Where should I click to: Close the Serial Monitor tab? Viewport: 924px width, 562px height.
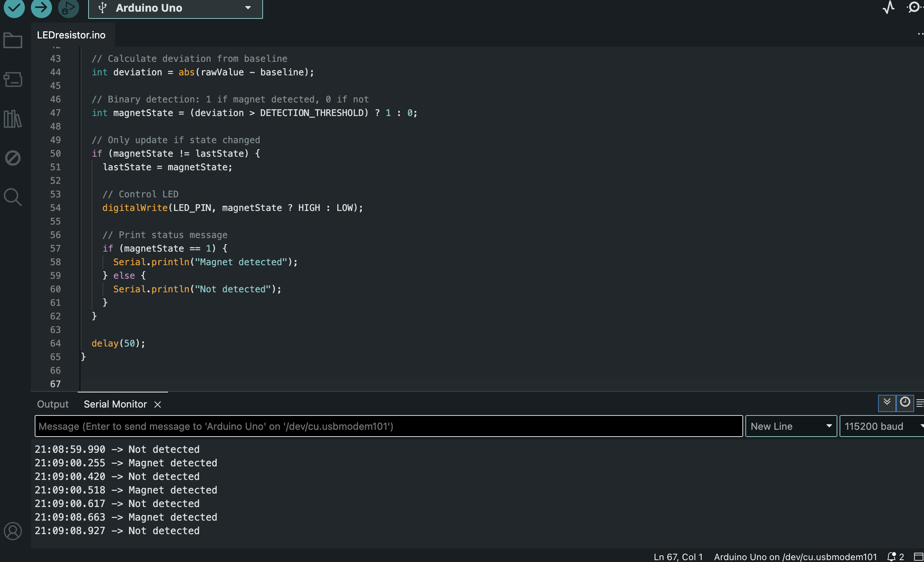tap(158, 405)
